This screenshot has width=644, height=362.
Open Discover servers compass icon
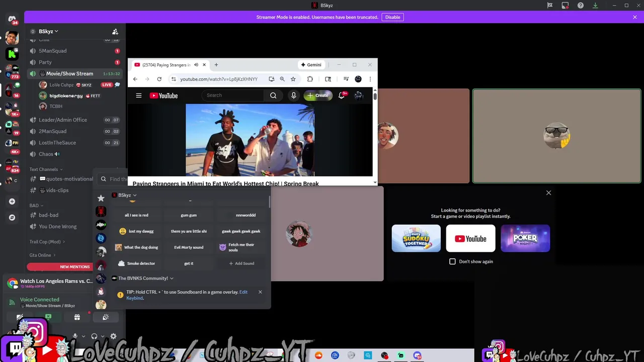click(x=12, y=218)
